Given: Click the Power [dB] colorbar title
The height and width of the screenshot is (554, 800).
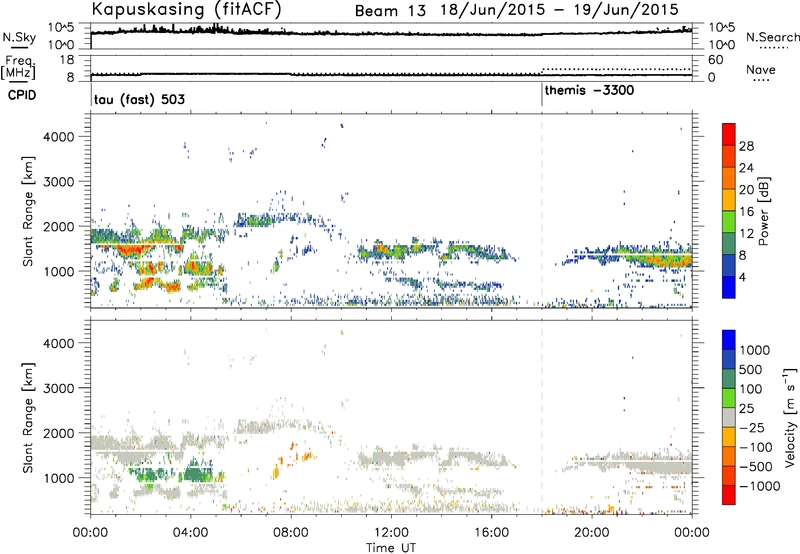Looking at the screenshot, I should click(764, 211).
